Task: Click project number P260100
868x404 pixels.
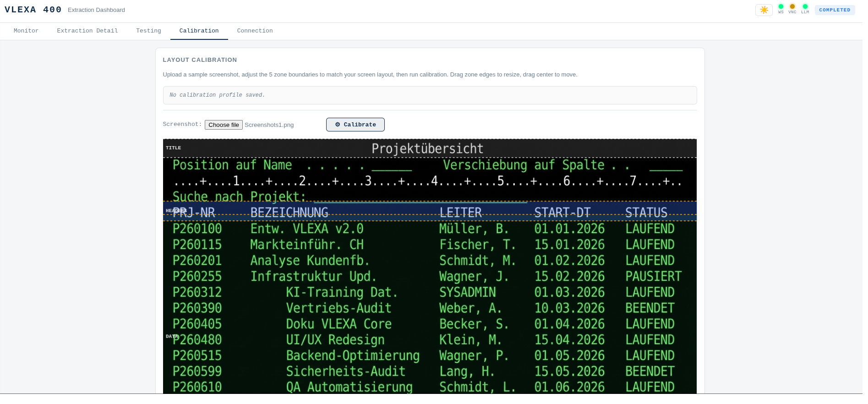Action: pyautogui.click(x=197, y=229)
